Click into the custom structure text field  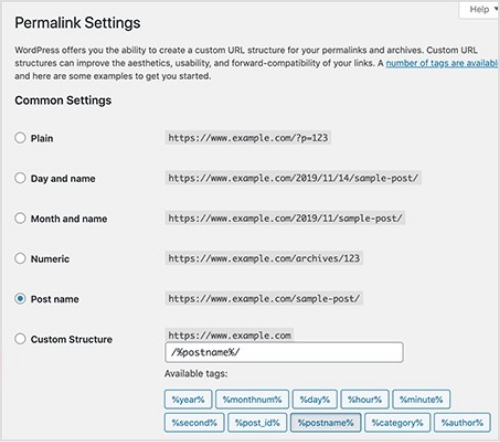[284, 352]
